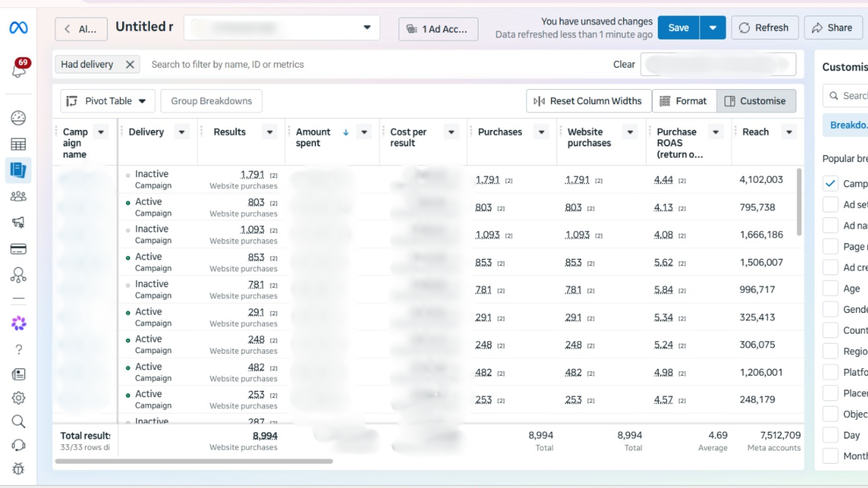
Task: Remove the Had delivery filter
Action: (x=130, y=64)
